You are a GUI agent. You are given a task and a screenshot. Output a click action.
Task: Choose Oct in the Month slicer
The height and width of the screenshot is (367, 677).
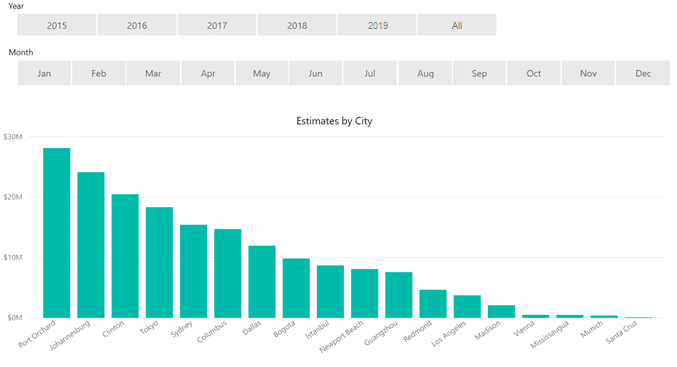[x=534, y=73]
